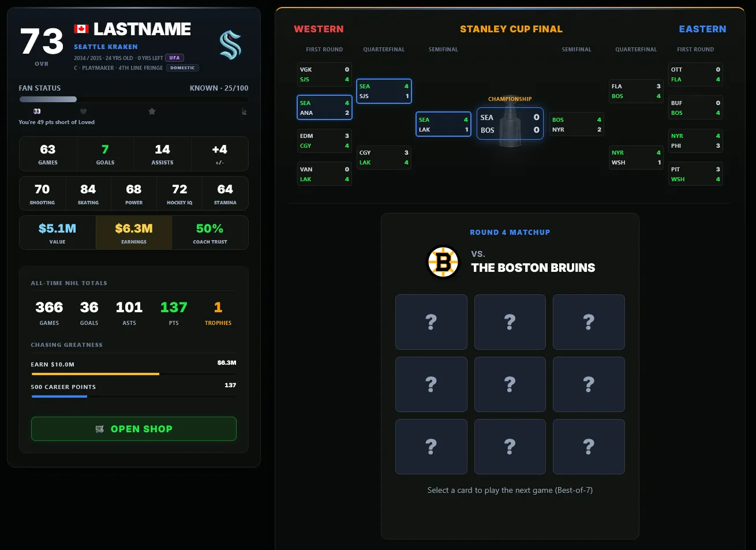Open the FLA vs BOS quarterfinal matchup
The width and height of the screenshot is (756, 550).
coord(636,91)
